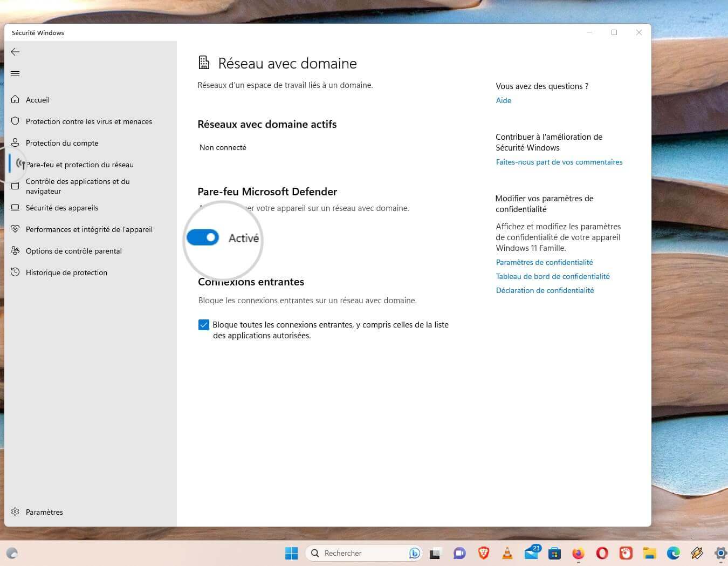Viewport: 728px width, 566px height.
Task: Click the shield icon for virus protection
Action: 15,121
